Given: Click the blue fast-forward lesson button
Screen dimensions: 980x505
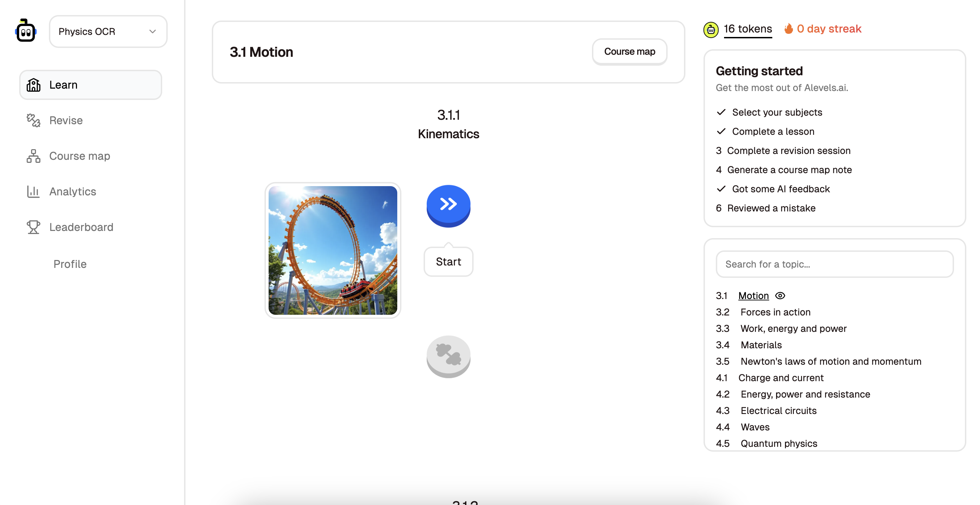Looking at the screenshot, I should click(x=448, y=205).
